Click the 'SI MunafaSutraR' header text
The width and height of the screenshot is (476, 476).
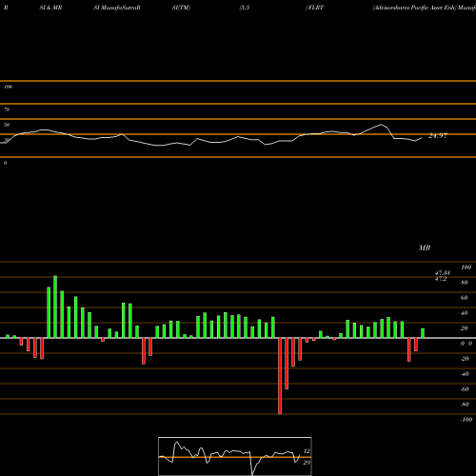tap(117, 8)
